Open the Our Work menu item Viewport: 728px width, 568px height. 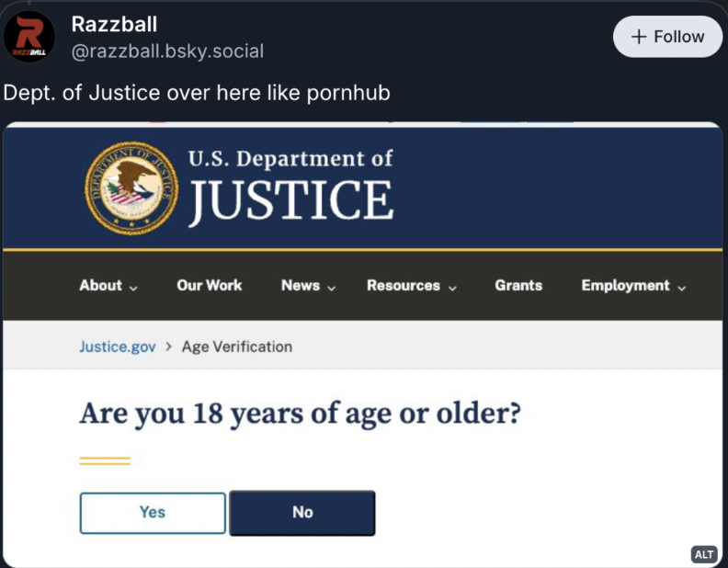[210, 286]
